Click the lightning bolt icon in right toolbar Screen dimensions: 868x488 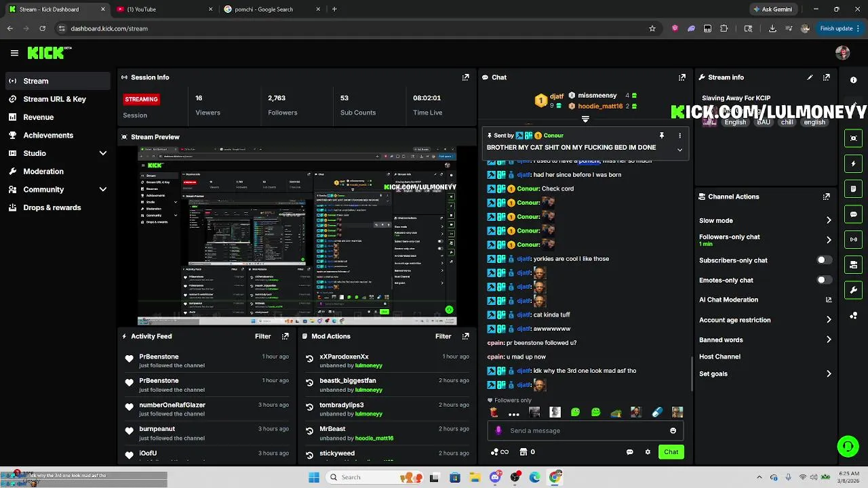tap(854, 163)
